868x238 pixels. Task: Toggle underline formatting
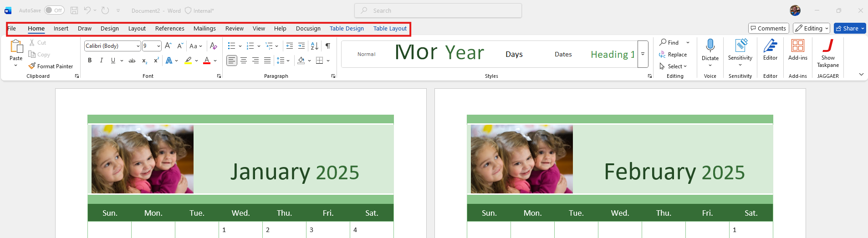pos(113,61)
